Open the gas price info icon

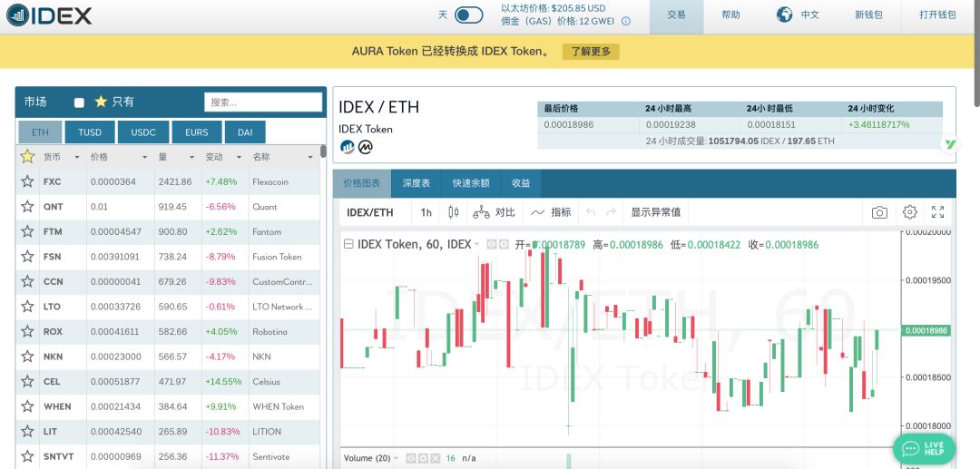point(625,21)
